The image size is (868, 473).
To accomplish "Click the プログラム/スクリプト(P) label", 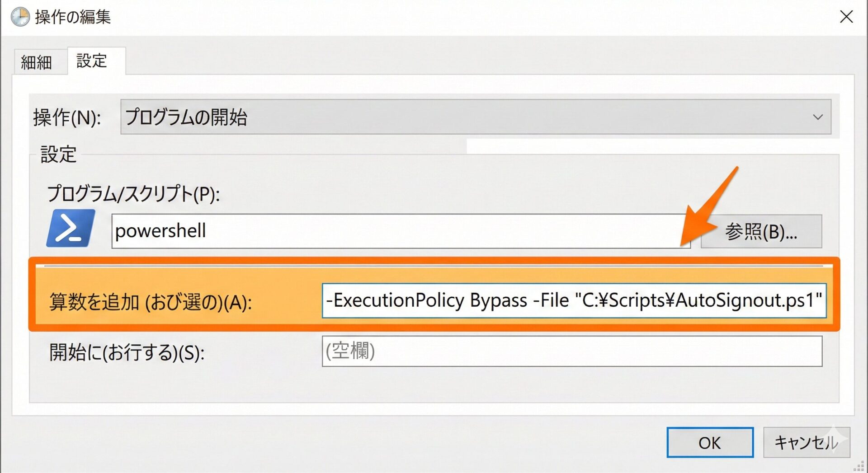I will coord(133,194).
